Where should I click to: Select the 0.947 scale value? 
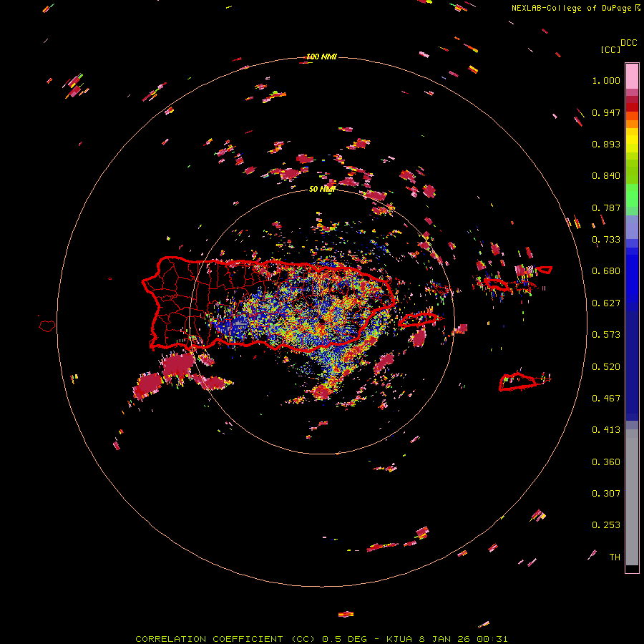[x=606, y=112]
